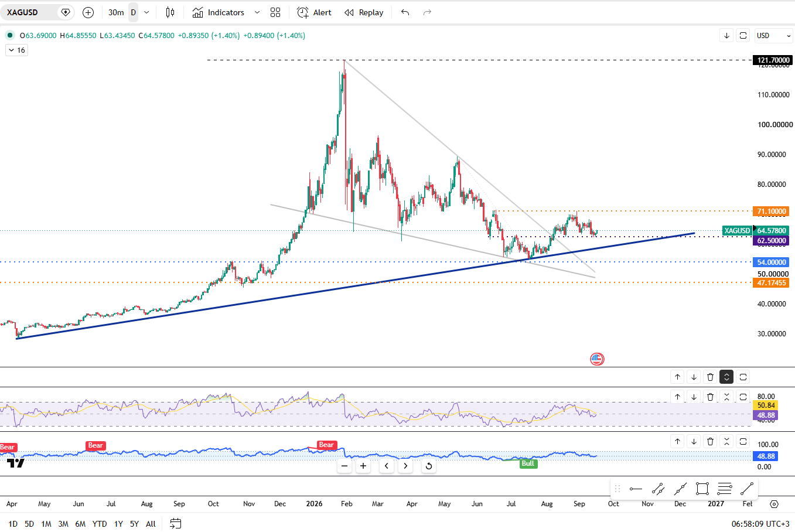This screenshot has height=532, width=795.
Task: Toggle the auto-fit price scale button
Action: click(743, 36)
